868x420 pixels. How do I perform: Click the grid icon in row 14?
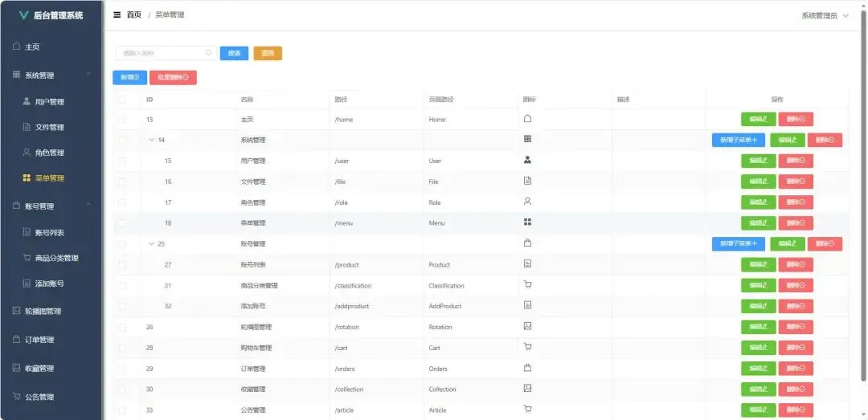(x=527, y=139)
